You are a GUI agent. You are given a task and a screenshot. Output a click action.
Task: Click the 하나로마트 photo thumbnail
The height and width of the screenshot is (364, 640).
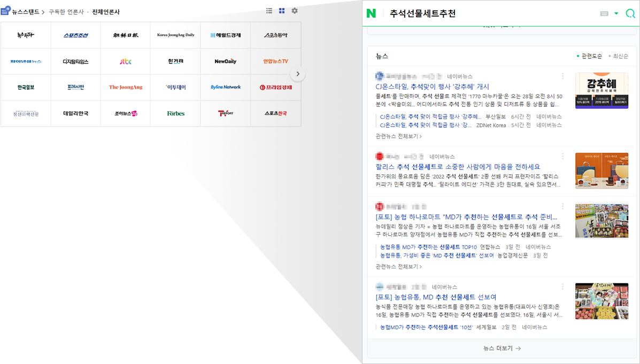tap(602, 221)
